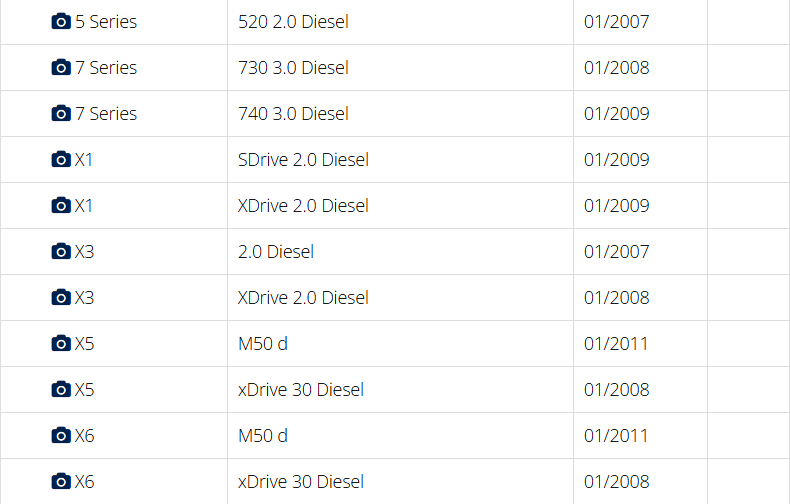
Task: Open camera icon for X6 M50 d
Action: (61, 436)
